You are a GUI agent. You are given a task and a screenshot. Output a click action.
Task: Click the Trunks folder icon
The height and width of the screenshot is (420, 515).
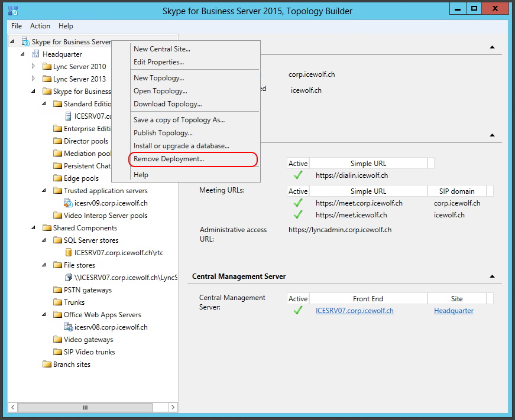57,302
